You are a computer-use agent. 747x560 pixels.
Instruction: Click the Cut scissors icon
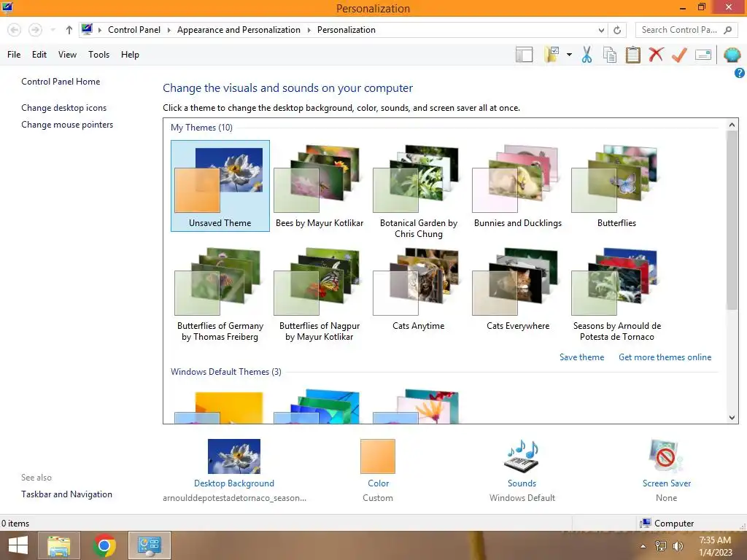587,55
